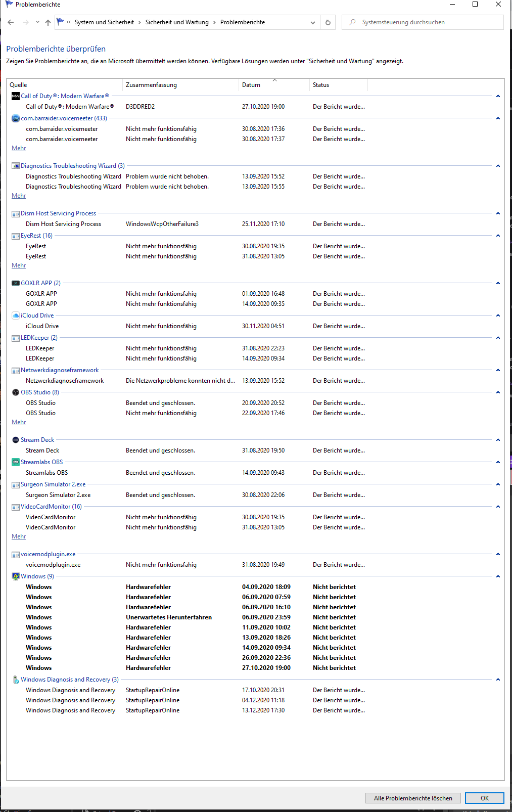Viewport: 512px width, 812px height.
Task: Collapse the OBS Studio group
Action: [498, 392]
